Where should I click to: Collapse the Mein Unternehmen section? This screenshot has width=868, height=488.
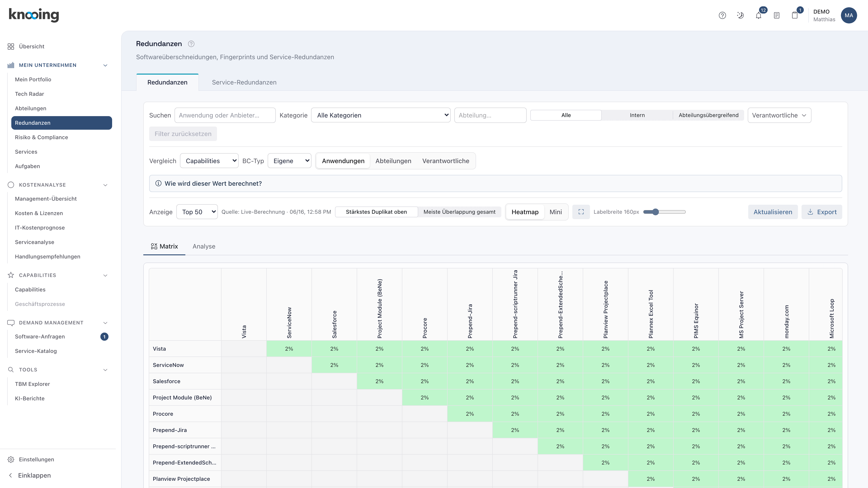coord(105,65)
